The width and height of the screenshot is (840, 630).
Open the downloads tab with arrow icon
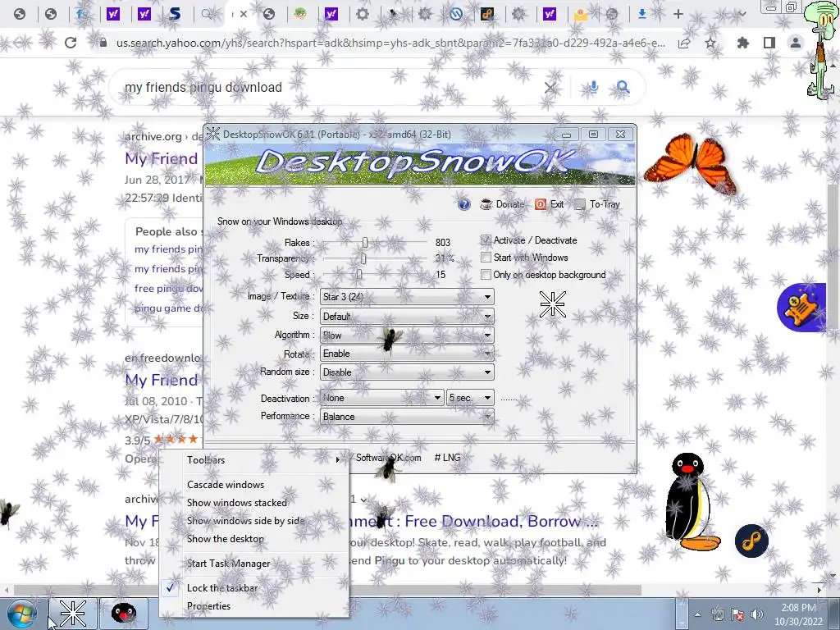click(641, 14)
